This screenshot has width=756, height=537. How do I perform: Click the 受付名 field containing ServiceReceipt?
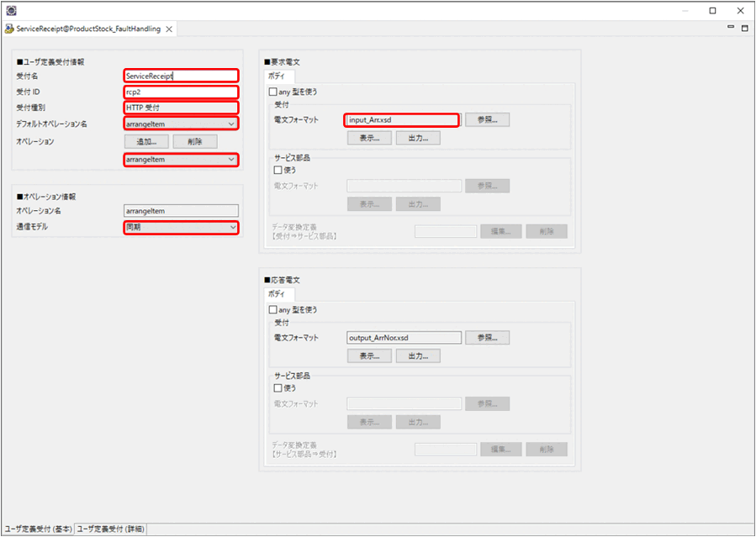(x=181, y=75)
